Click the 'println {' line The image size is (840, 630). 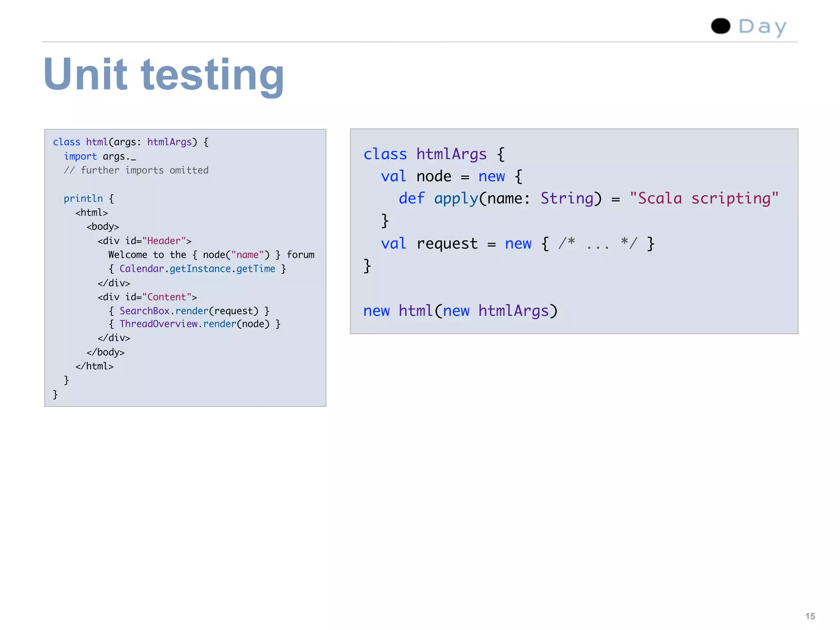[89, 199]
